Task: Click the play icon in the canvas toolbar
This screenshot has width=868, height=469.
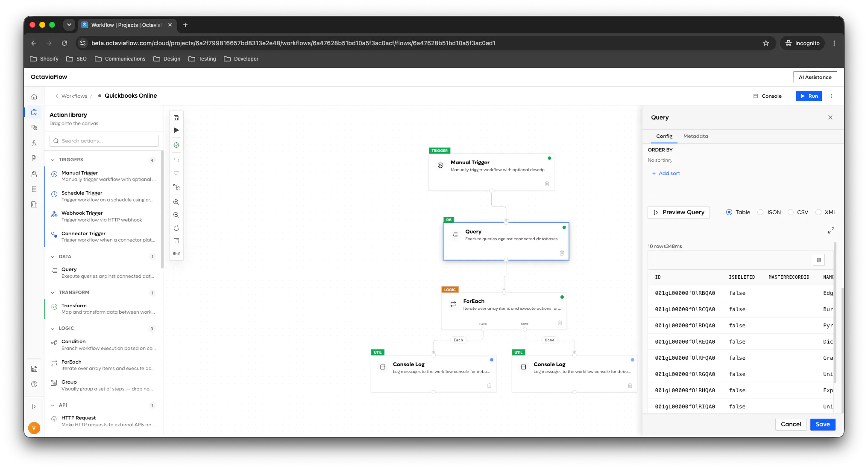Action: [x=176, y=130]
